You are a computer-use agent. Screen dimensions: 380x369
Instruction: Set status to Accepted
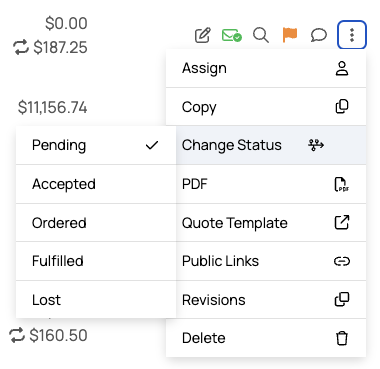[x=96, y=184]
